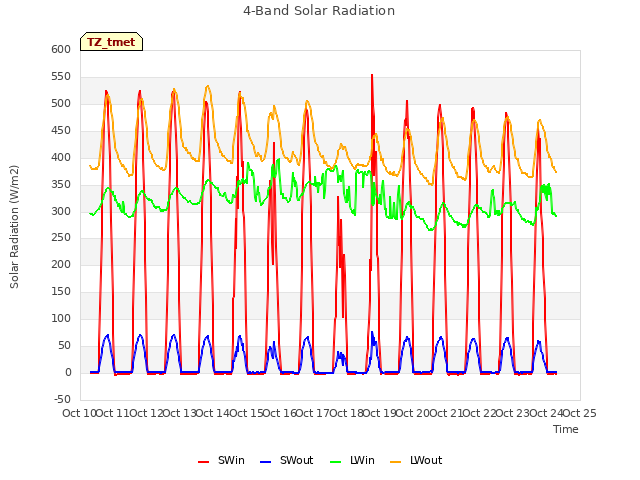
Task: Click the blue SWout legend color marker
Action: [x=265, y=462]
